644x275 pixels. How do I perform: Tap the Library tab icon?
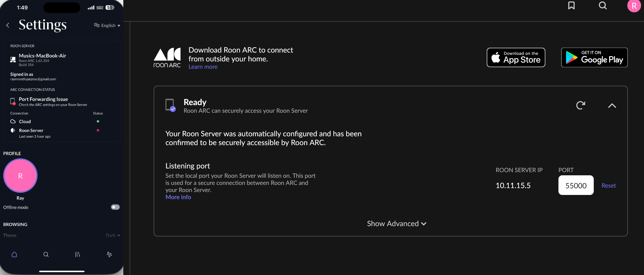click(x=77, y=254)
